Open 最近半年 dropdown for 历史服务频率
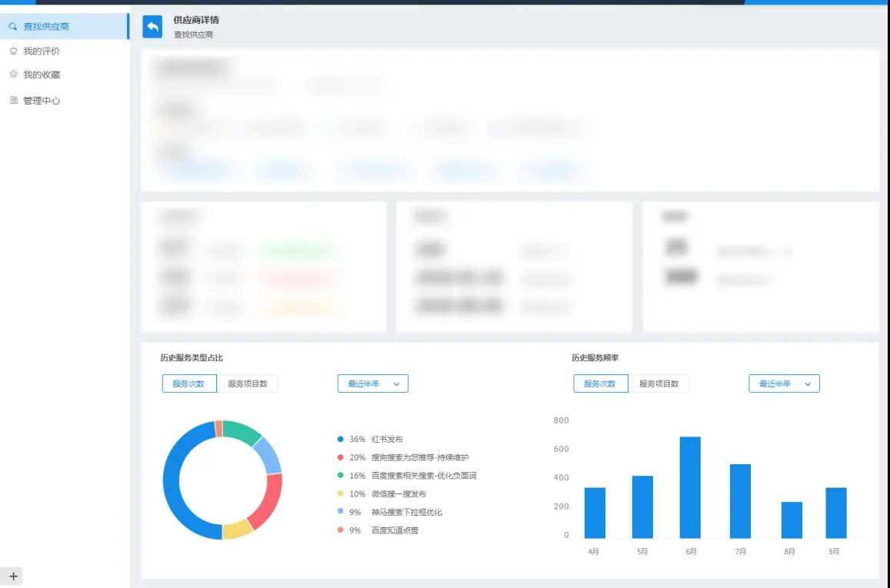This screenshot has width=890, height=588. 784,384
